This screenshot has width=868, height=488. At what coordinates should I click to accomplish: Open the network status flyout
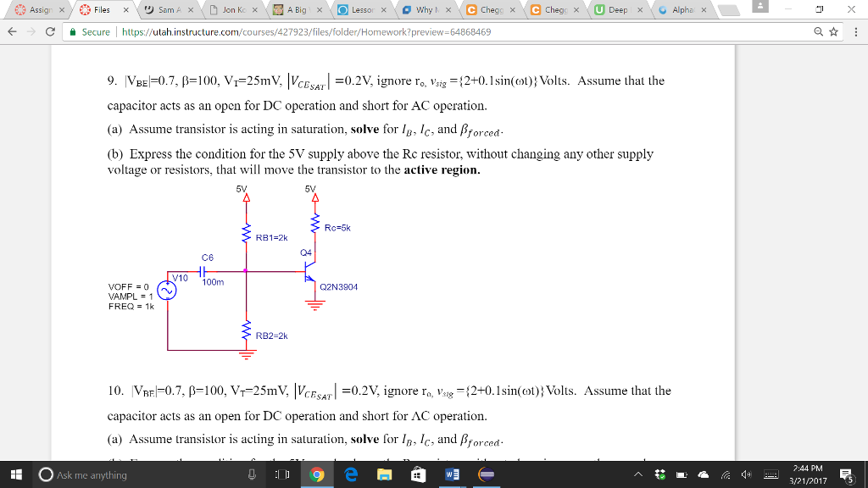coord(725,474)
